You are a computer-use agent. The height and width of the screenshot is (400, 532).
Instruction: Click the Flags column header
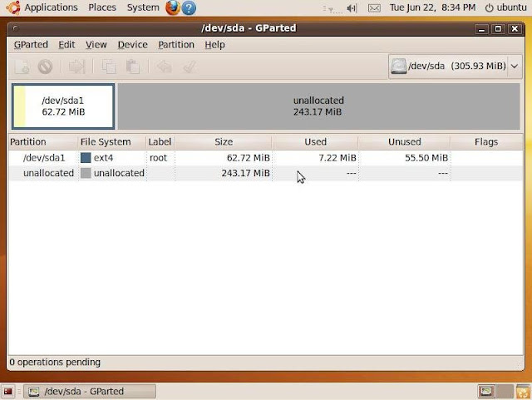click(486, 142)
